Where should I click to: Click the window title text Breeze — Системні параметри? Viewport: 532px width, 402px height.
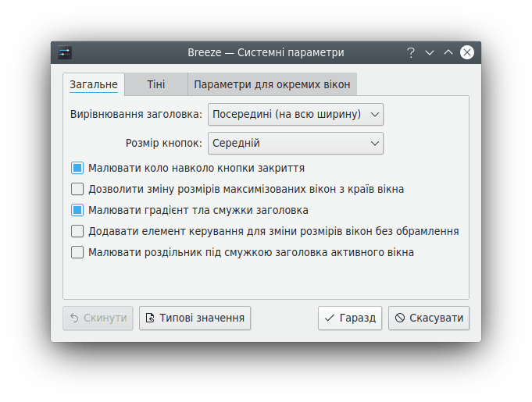pos(266,52)
